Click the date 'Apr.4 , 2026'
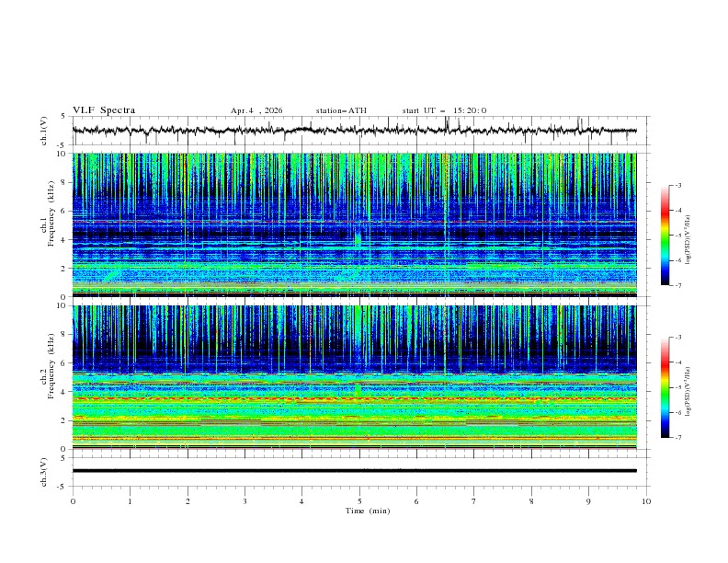Viewport: 728px width, 563px height. click(x=256, y=110)
